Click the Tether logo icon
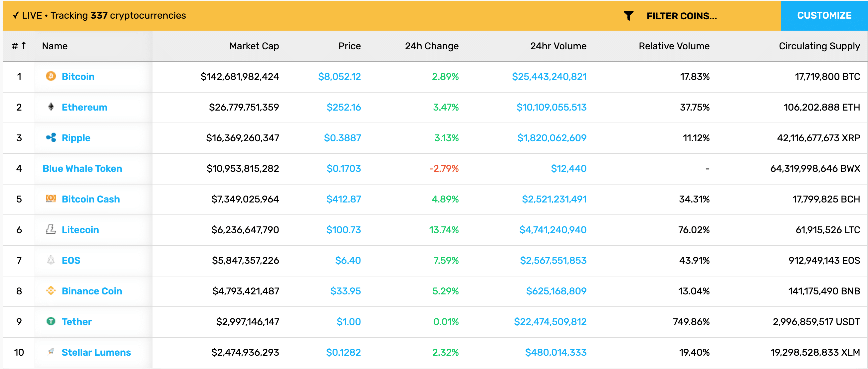The height and width of the screenshot is (369, 868). point(51,321)
